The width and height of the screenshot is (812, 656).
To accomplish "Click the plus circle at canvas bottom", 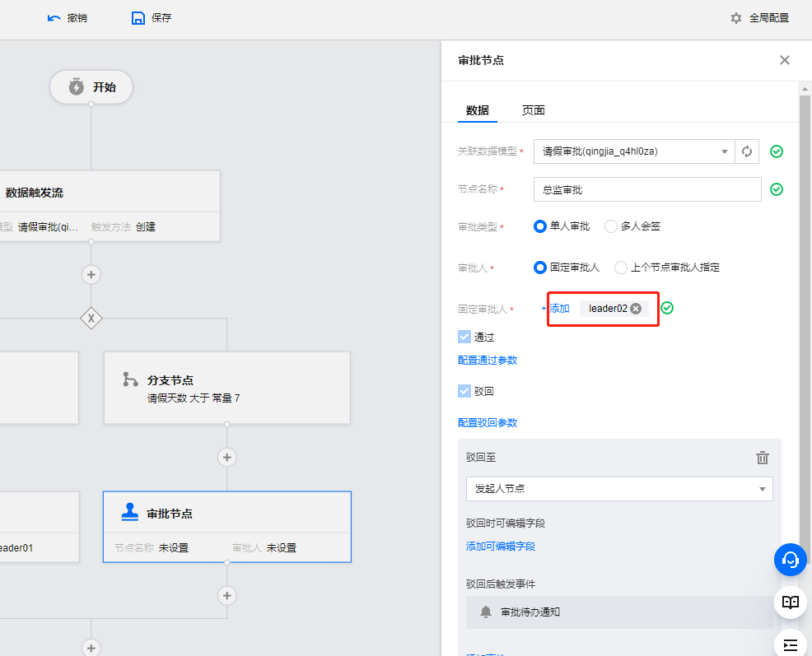I will tap(91, 647).
